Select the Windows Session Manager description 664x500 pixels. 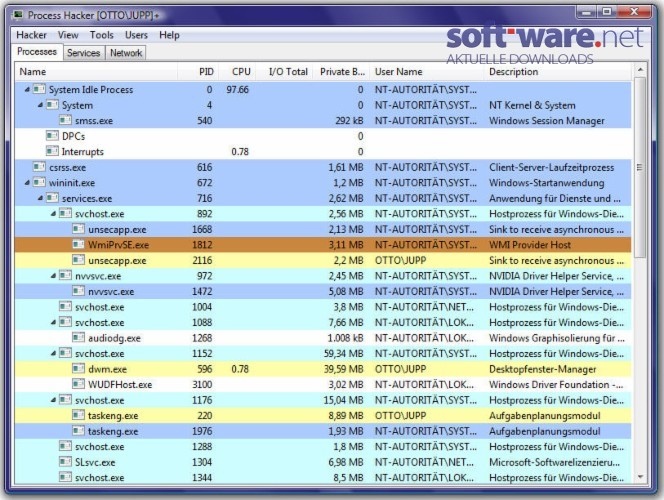(x=547, y=121)
